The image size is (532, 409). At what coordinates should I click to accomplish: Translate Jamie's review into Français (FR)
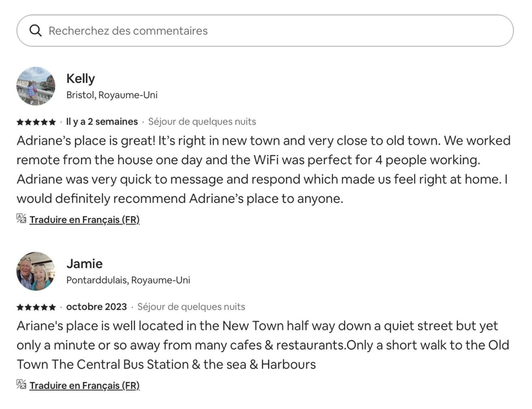pos(85,386)
